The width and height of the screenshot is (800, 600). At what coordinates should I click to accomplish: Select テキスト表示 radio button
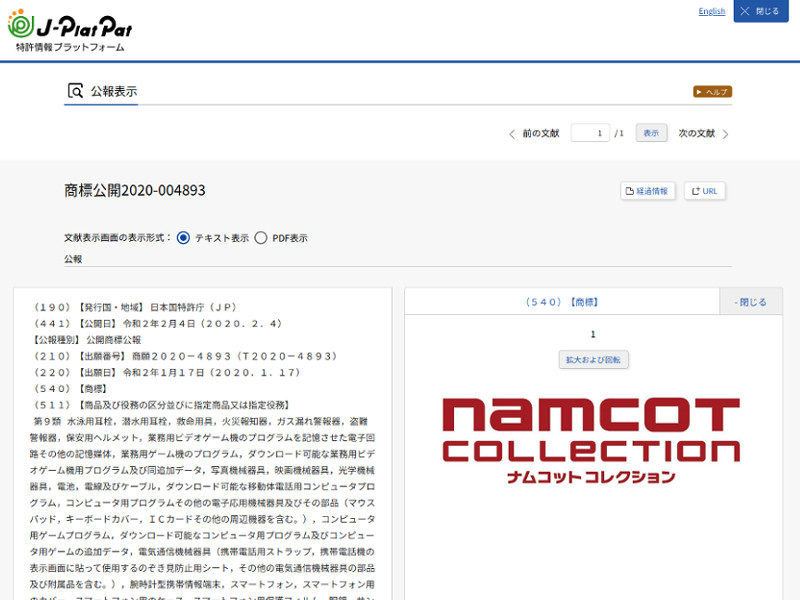(x=183, y=238)
